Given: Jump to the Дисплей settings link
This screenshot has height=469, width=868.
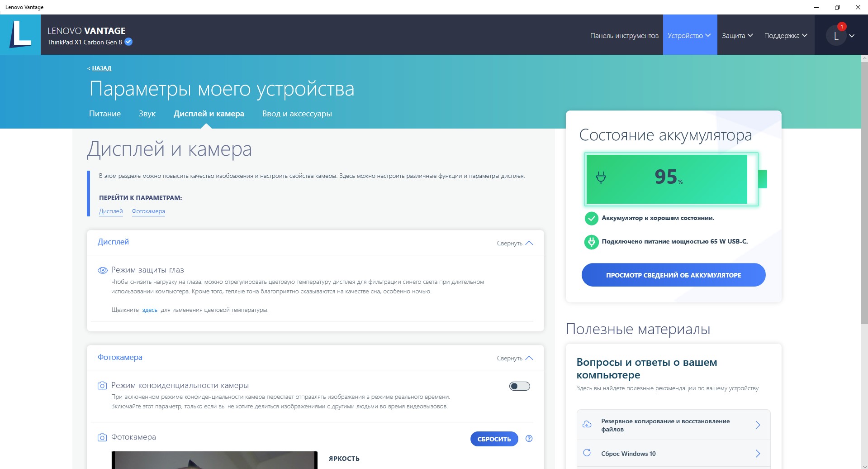Looking at the screenshot, I should (111, 211).
